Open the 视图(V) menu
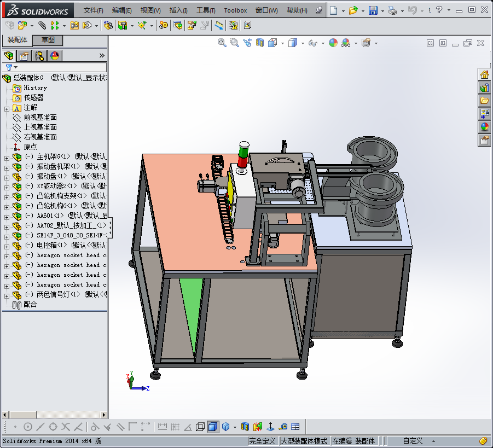This screenshot has width=493, height=448. [150, 10]
